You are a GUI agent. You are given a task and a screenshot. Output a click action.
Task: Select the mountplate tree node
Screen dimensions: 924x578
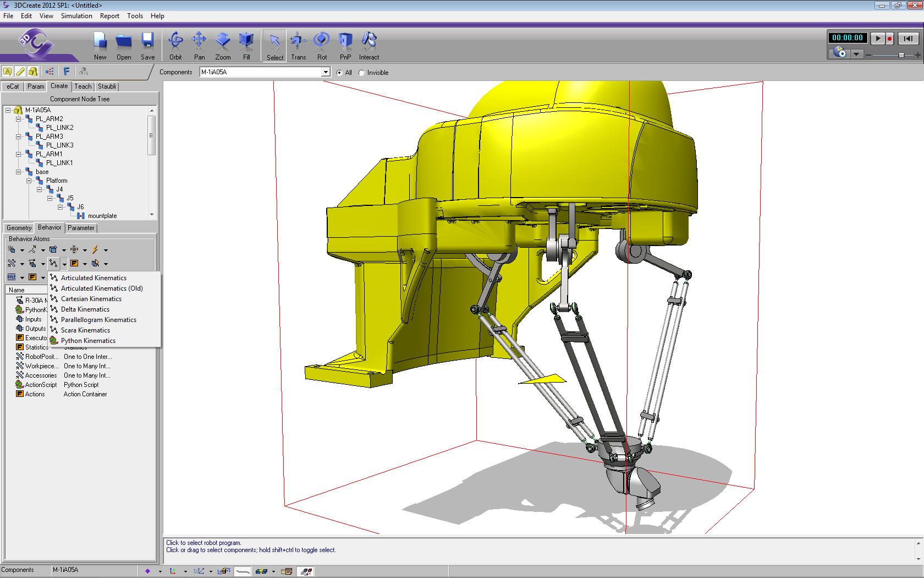(102, 216)
